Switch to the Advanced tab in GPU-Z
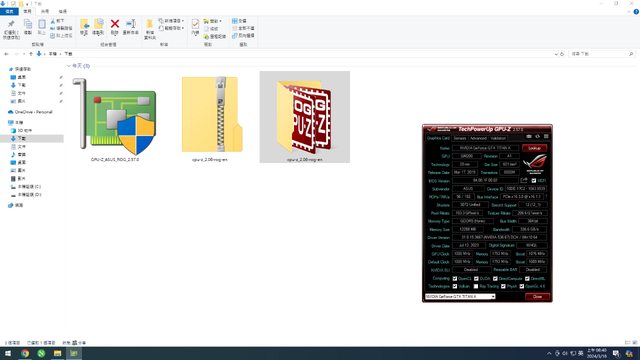 click(x=478, y=138)
